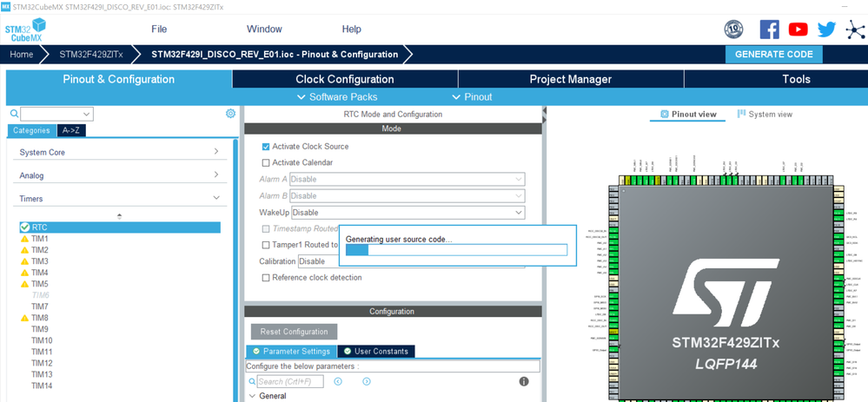Switch to System view

(765, 114)
